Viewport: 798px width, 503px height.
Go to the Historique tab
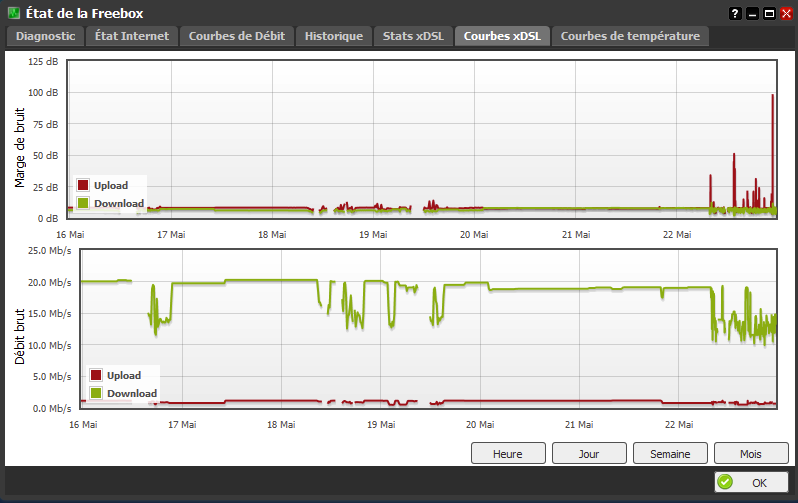click(334, 36)
